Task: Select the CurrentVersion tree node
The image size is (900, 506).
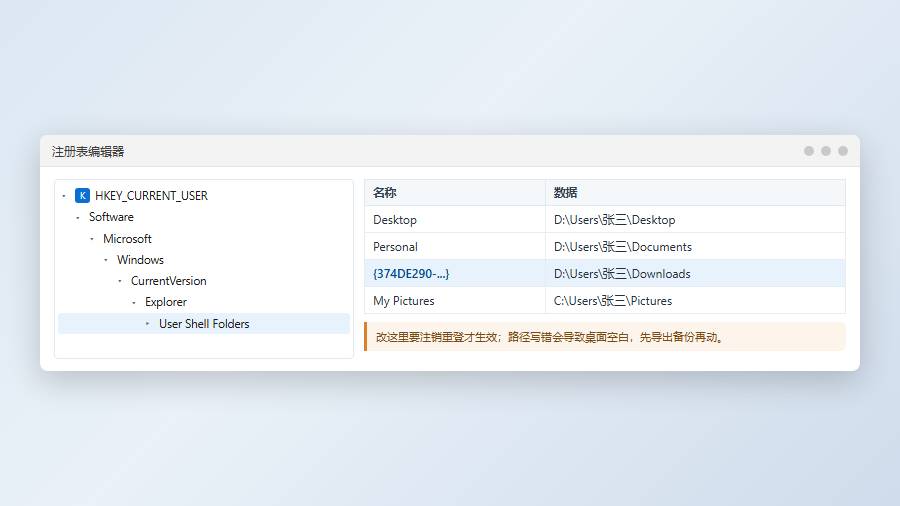Action: (x=169, y=281)
